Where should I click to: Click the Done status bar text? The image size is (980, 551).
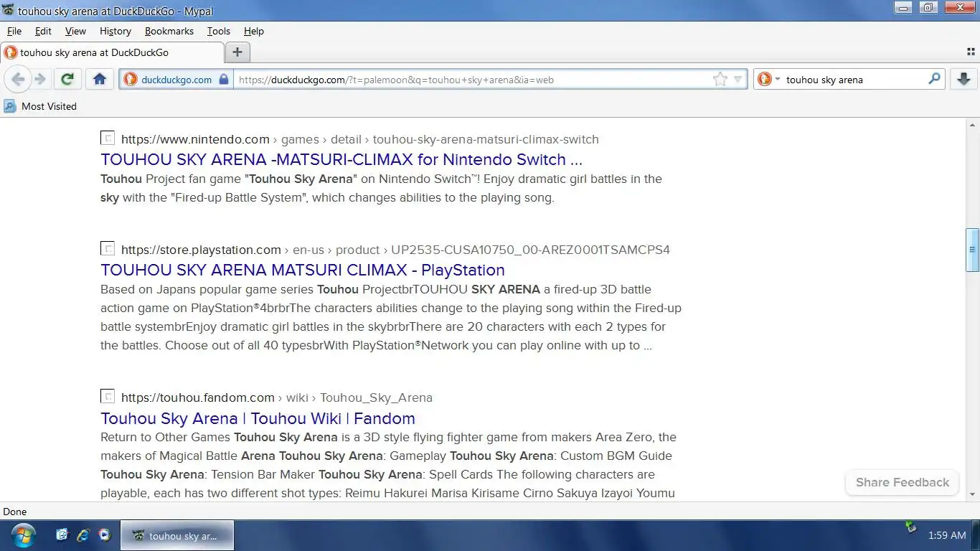15,512
